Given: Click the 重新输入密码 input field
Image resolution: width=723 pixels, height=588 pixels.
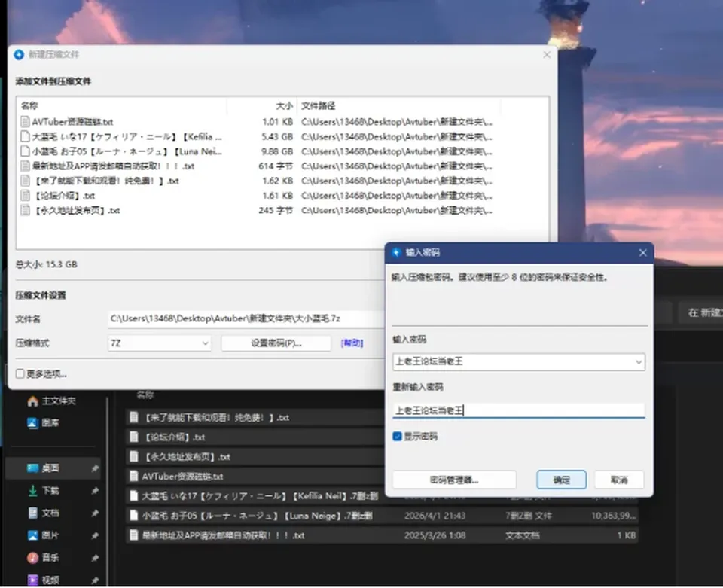Looking at the screenshot, I should tap(519, 410).
